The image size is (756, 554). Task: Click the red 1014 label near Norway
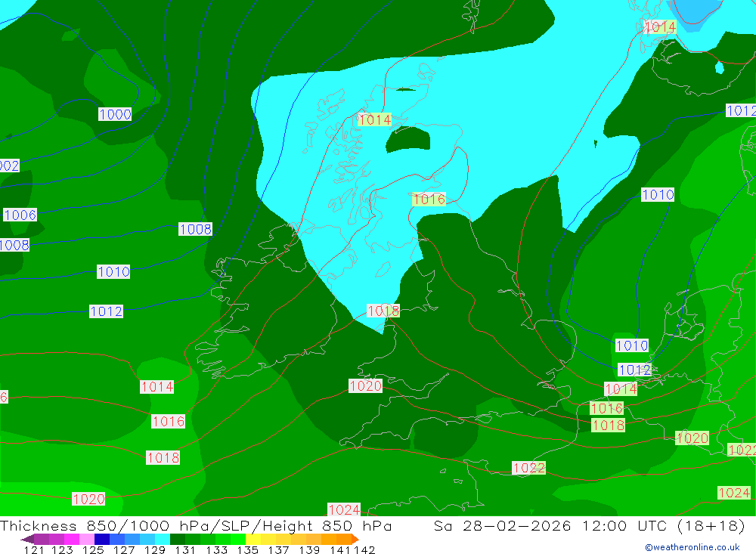[660, 26]
